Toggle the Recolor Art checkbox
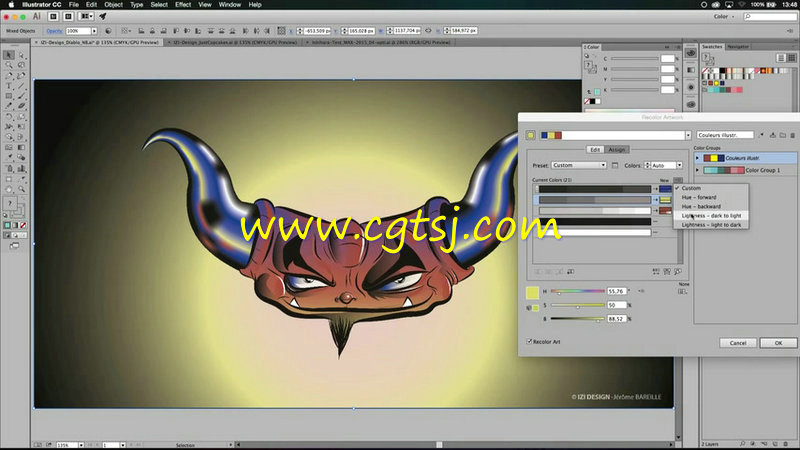The image size is (800, 450). (x=529, y=341)
